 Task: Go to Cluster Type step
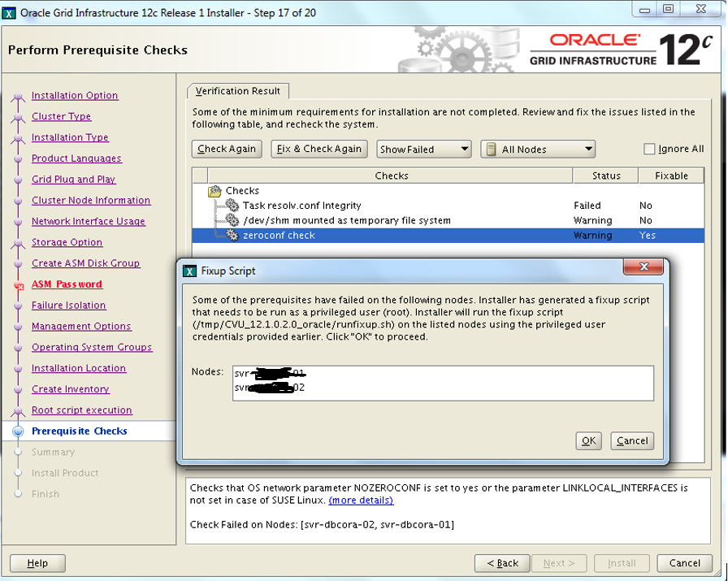pyautogui.click(x=61, y=116)
